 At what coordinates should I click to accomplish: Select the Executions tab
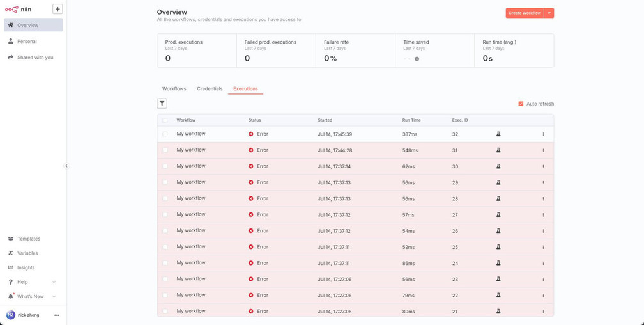(x=245, y=88)
